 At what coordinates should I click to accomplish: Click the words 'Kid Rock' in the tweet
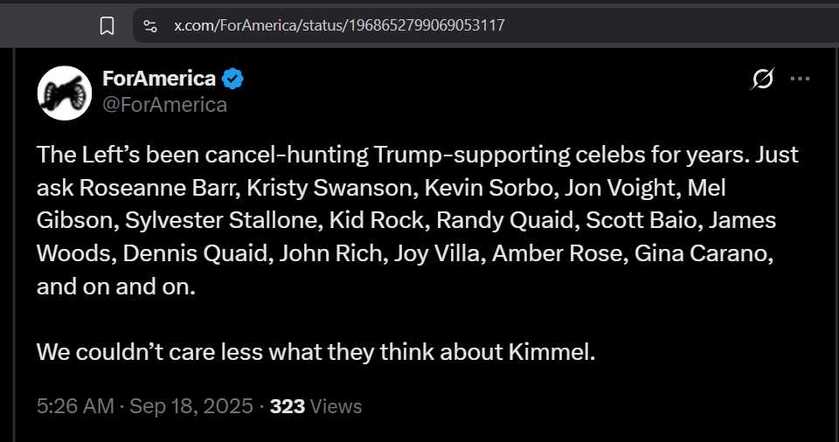coord(379,220)
